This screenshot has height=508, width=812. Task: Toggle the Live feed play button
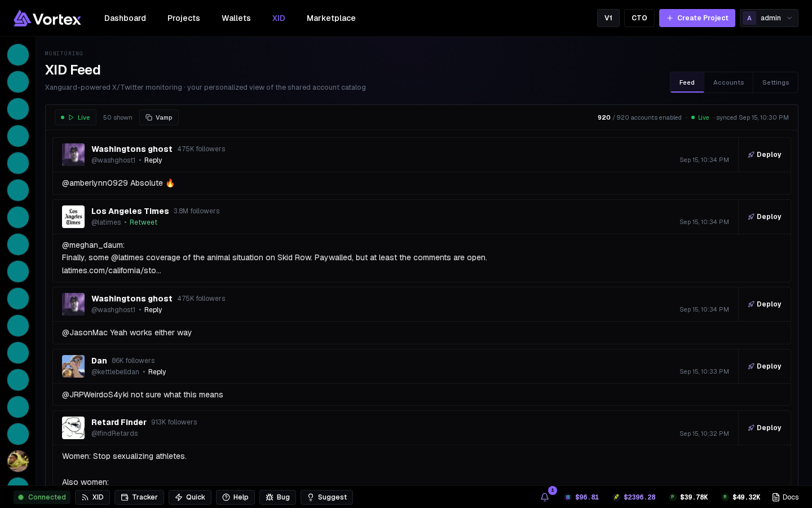(76, 117)
